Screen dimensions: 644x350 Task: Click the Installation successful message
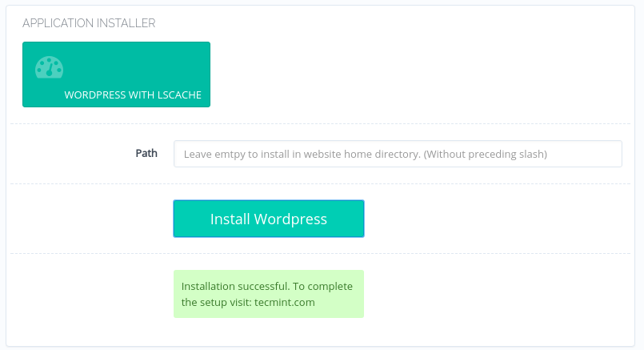tap(269, 294)
